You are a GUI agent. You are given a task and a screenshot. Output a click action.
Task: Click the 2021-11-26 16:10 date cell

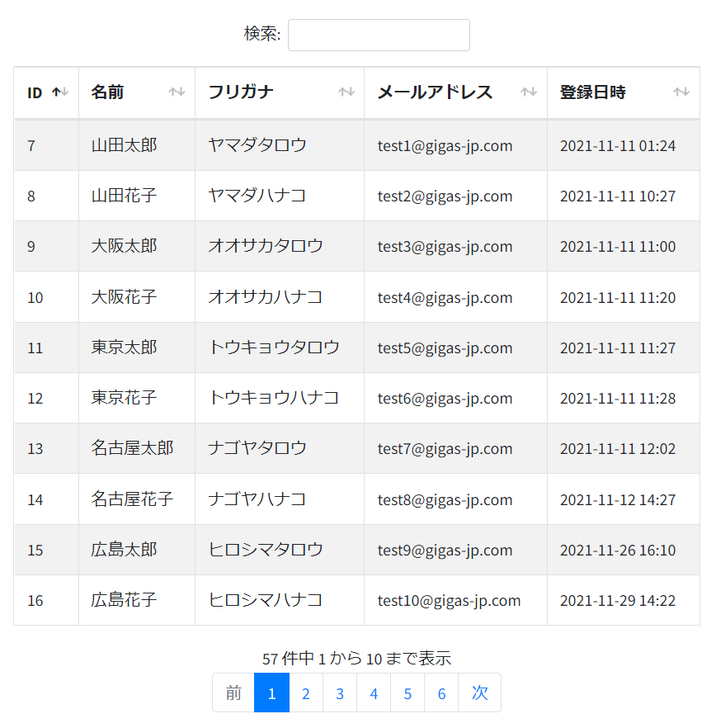point(624,550)
